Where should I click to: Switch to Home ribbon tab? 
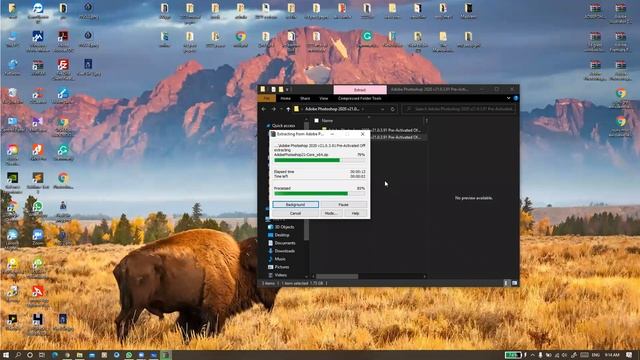[x=286, y=98]
